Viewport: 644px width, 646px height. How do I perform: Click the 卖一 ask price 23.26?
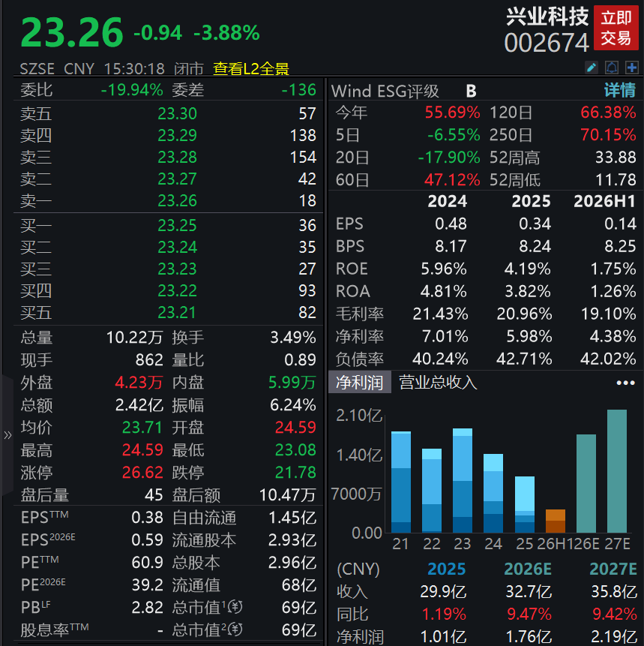pos(178,200)
